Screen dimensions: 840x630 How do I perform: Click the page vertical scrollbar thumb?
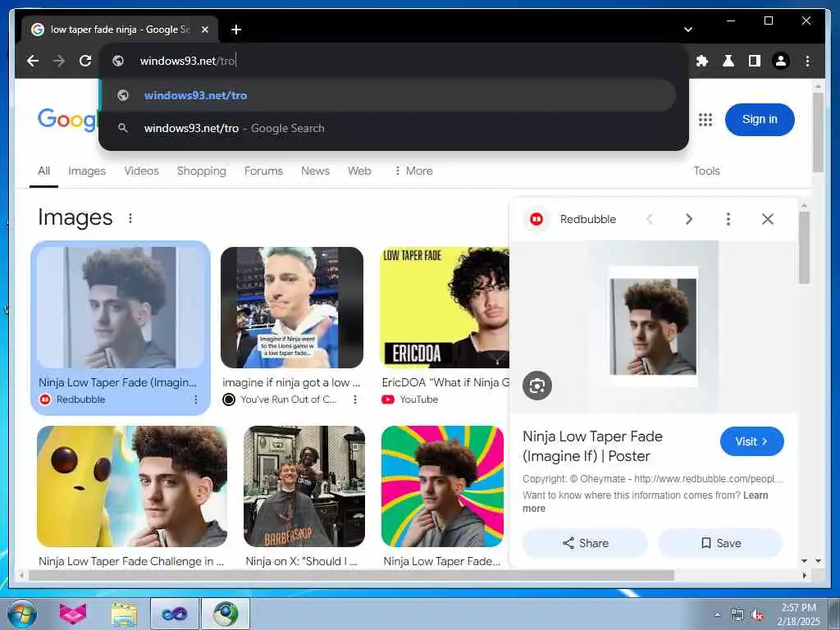point(818,132)
